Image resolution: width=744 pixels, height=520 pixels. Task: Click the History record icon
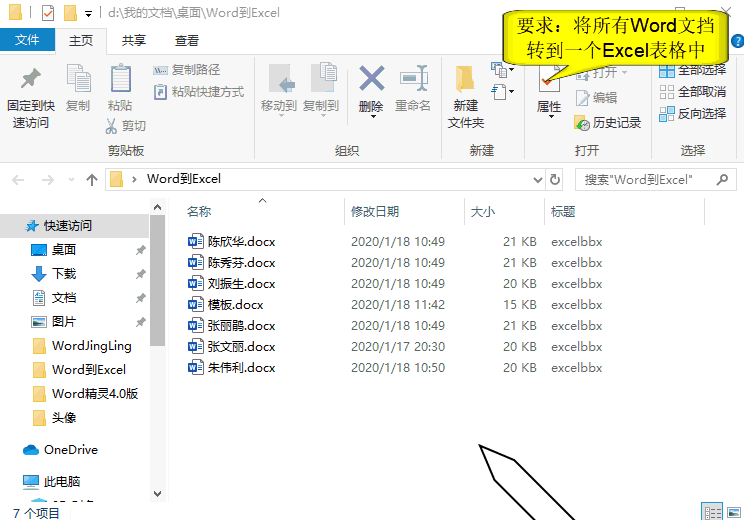(608, 123)
